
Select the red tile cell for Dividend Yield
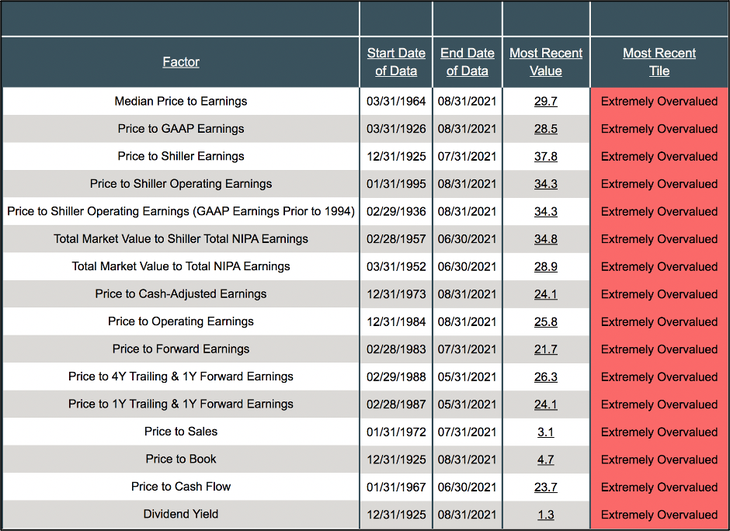659,515
